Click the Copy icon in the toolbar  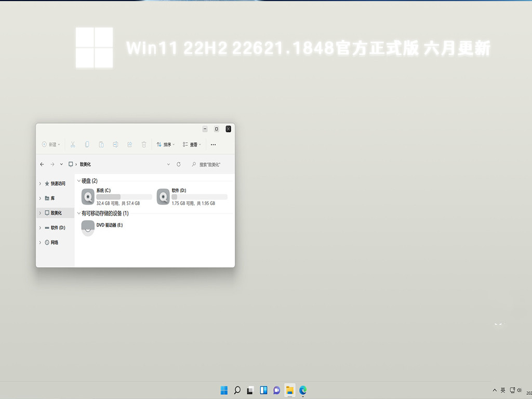[87, 144]
